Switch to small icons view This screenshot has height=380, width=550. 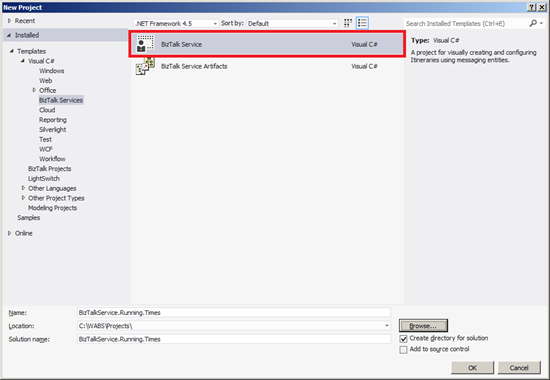pyautogui.click(x=348, y=23)
